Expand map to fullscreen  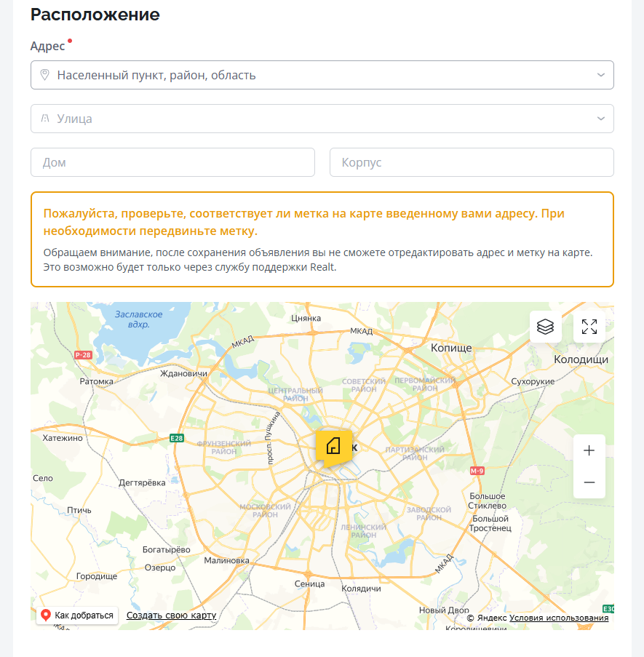[x=589, y=327]
